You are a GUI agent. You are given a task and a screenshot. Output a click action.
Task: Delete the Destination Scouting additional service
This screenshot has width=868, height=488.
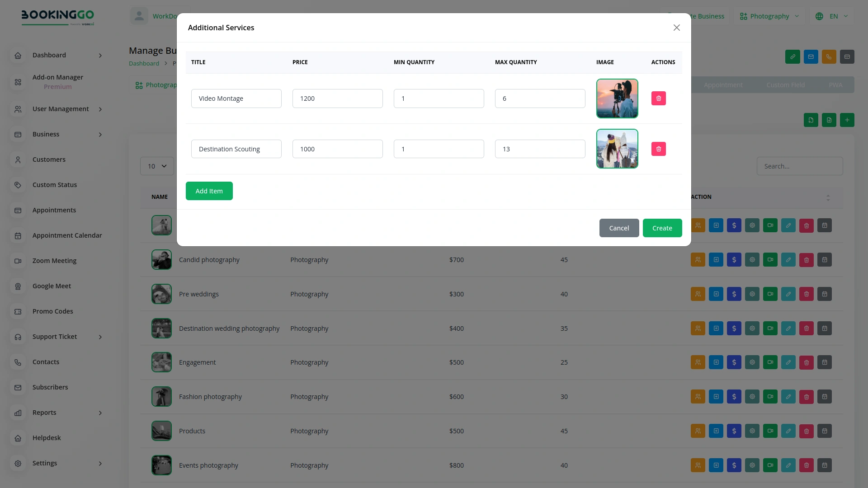659,149
